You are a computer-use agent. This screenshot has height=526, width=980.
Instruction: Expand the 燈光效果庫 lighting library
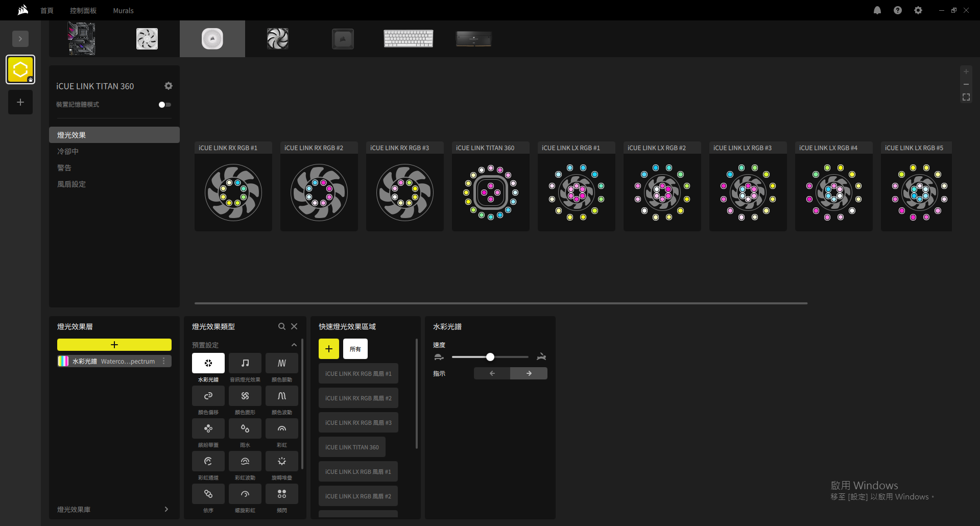[x=166, y=509]
